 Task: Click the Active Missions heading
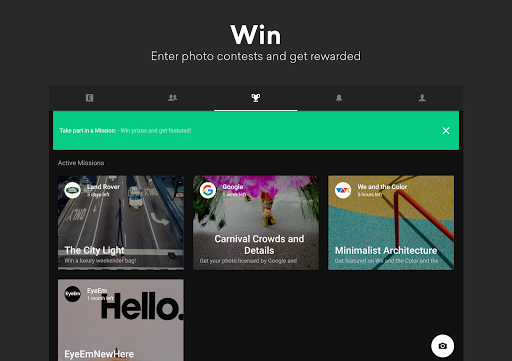pyautogui.click(x=81, y=163)
